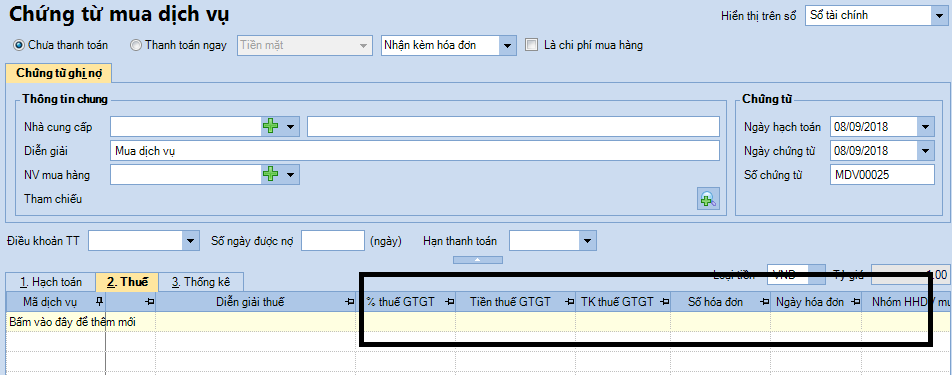Pin the Mã dịch vụ column

(x=99, y=302)
